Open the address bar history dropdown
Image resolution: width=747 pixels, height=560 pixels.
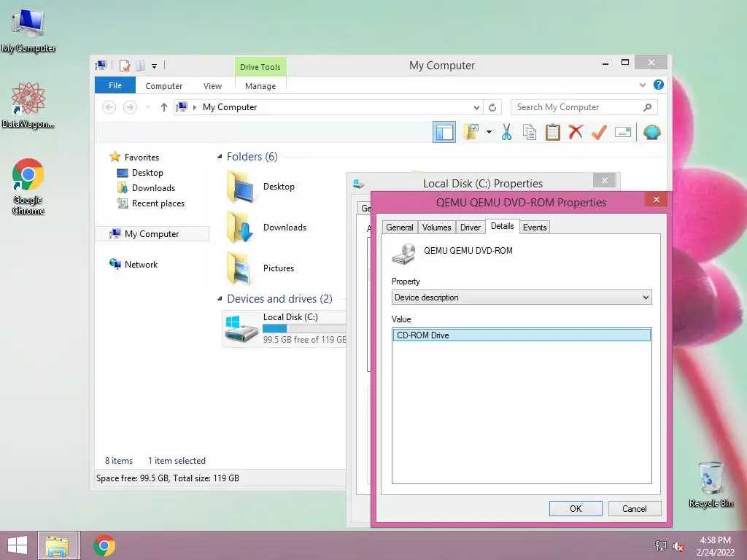[476, 107]
